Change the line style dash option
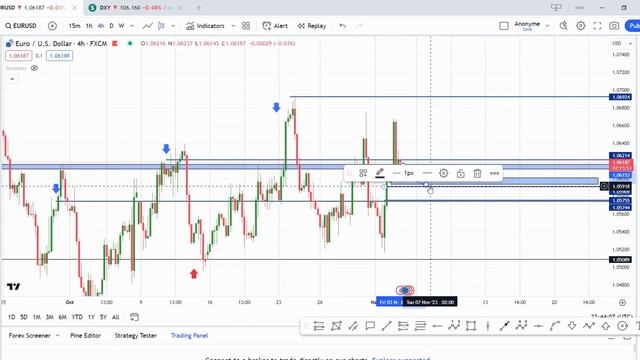This screenshot has height=360, width=640. (x=427, y=173)
